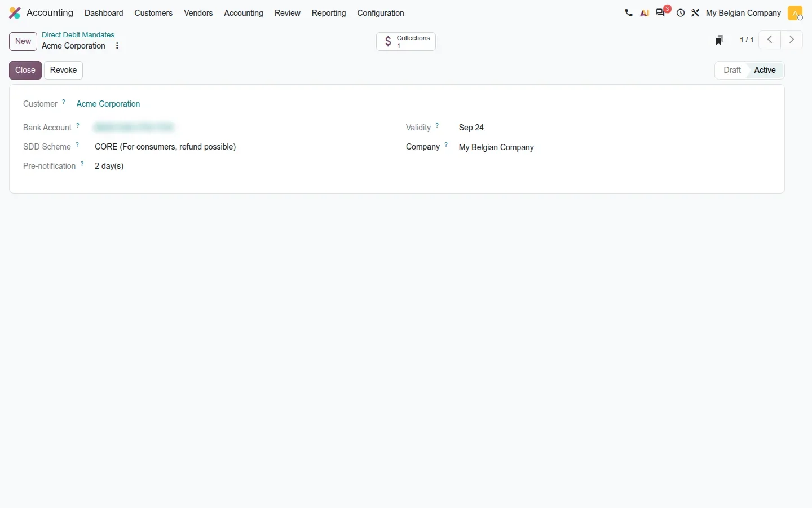Select the Draft status stage
This screenshot has width=812, height=508.
[732, 70]
